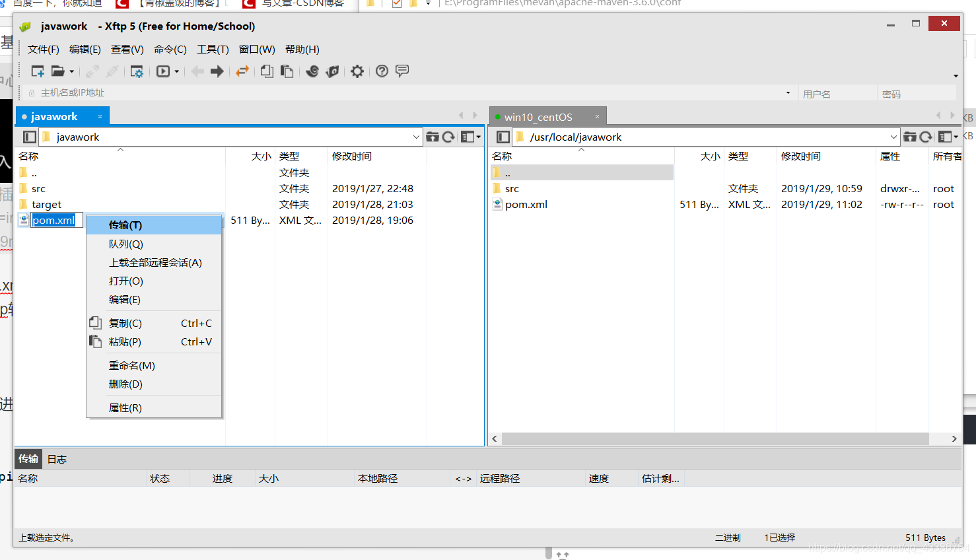
Task: Expand the play button dropdown arrow
Action: [176, 71]
